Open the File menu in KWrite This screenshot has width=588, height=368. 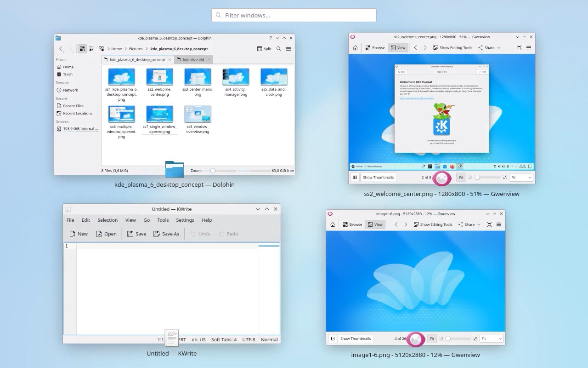tap(70, 220)
